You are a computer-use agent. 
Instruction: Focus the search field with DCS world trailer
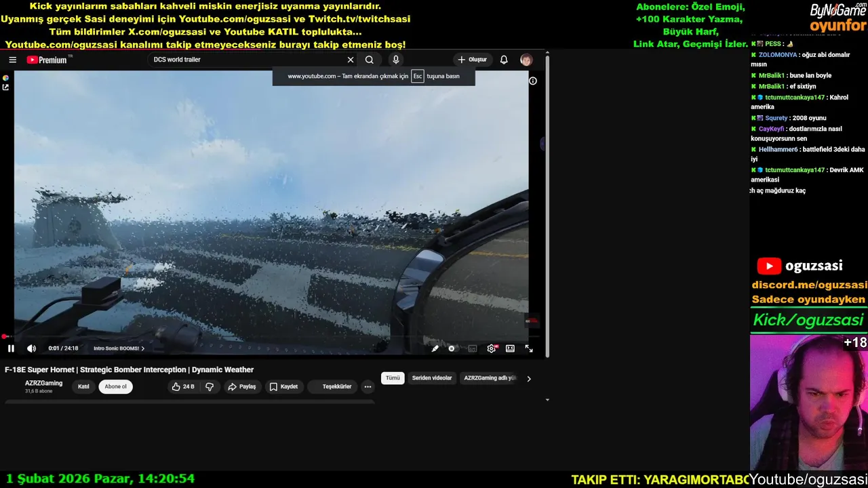(248, 60)
